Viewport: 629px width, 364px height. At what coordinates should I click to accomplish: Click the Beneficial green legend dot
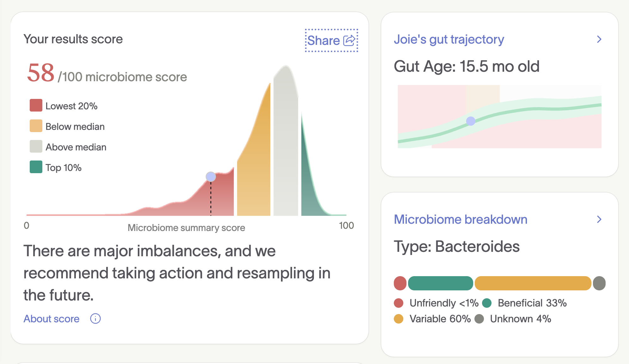click(x=487, y=303)
